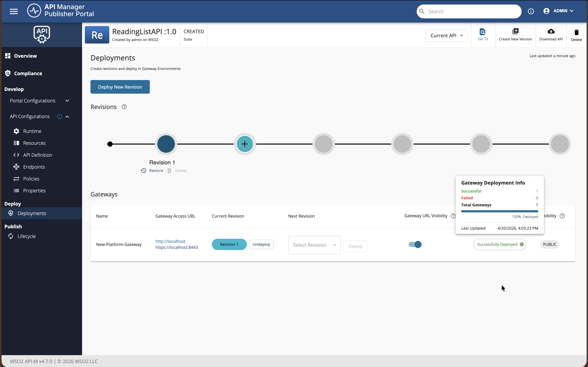Click the ReadingListAPI :1.0 title
The width and height of the screenshot is (588, 367).
[x=144, y=31]
